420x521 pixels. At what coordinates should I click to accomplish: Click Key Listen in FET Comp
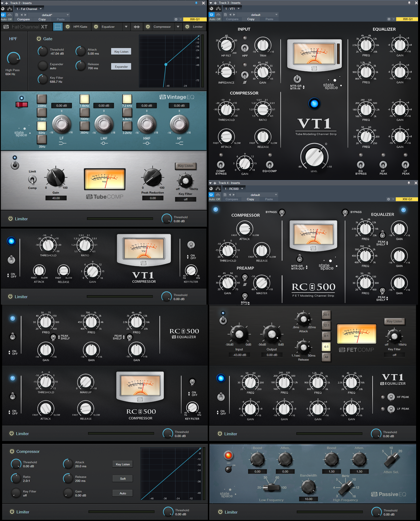[394, 321]
